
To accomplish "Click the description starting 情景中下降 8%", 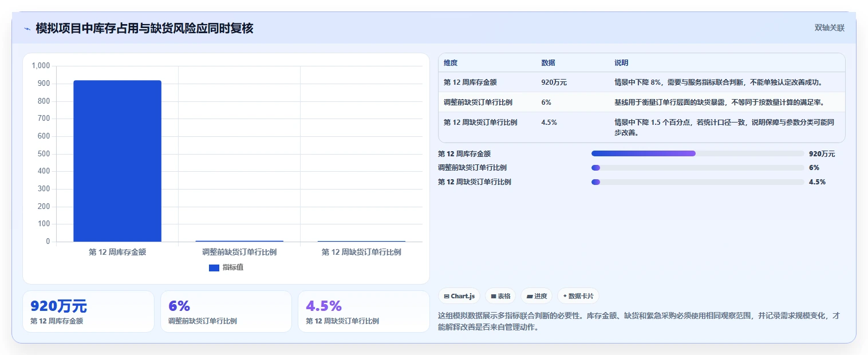I will click(719, 82).
